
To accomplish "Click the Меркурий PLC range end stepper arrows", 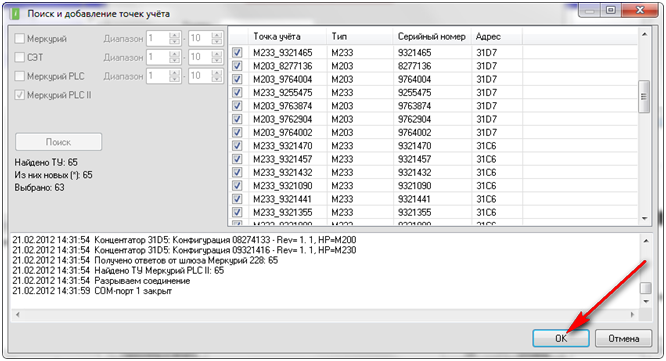I will click(217, 76).
